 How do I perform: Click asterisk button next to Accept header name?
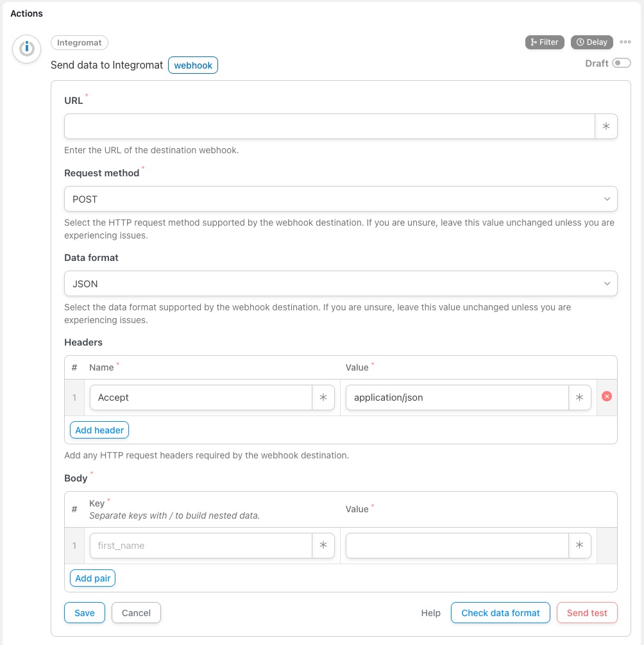click(x=323, y=398)
